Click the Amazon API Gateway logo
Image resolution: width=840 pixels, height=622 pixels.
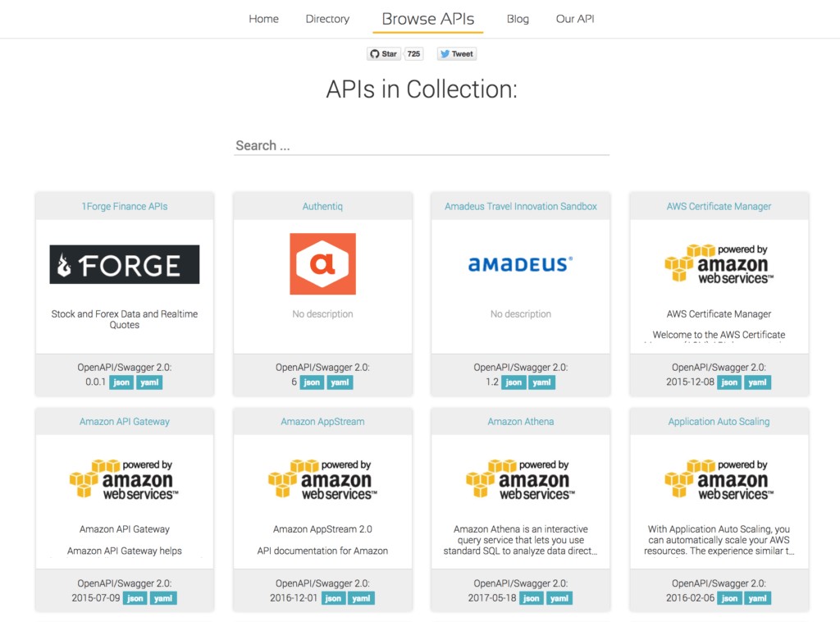point(124,478)
